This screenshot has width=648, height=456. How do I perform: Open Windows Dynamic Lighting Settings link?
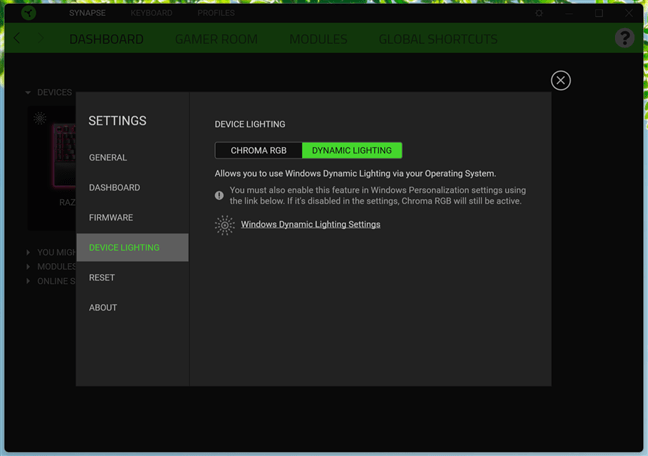click(310, 225)
